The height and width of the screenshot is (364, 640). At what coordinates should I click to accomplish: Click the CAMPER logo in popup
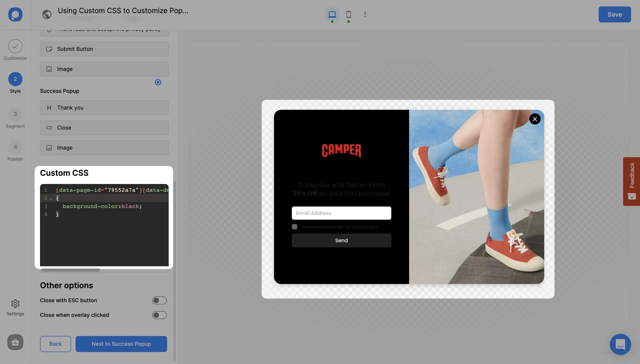[341, 151]
